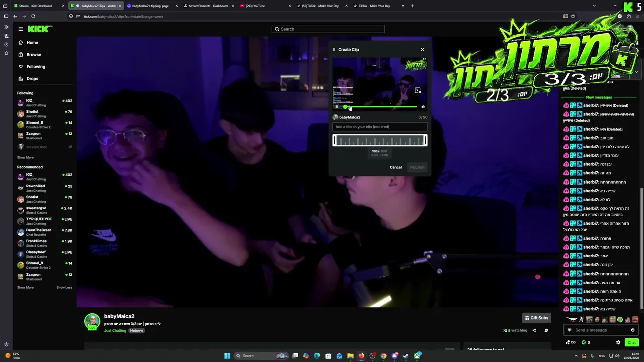Image resolution: width=644 pixels, height=362 pixels.
Task: Open sweatergxd channel in Recommended
Action: click(45, 210)
